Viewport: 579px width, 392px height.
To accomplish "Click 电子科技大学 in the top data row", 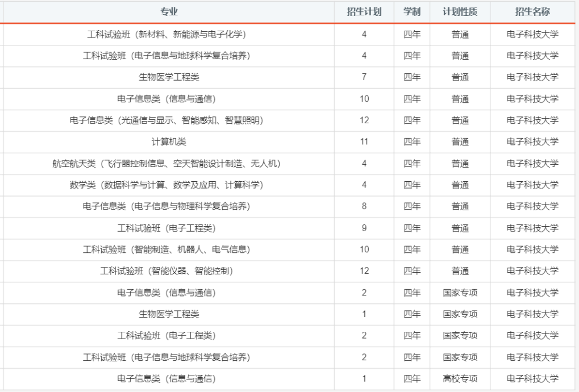I will coord(528,34).
